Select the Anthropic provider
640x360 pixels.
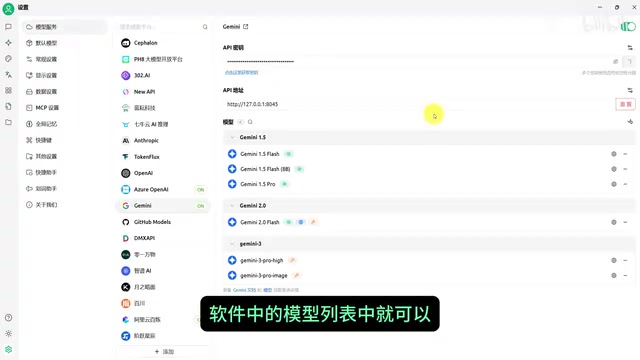(163, 140)
